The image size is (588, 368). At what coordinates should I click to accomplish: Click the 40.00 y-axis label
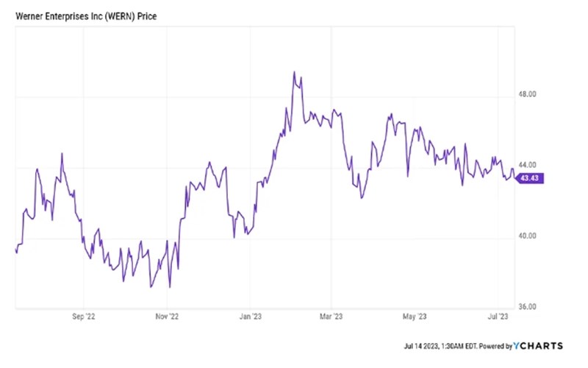click(x=530, y=236)
